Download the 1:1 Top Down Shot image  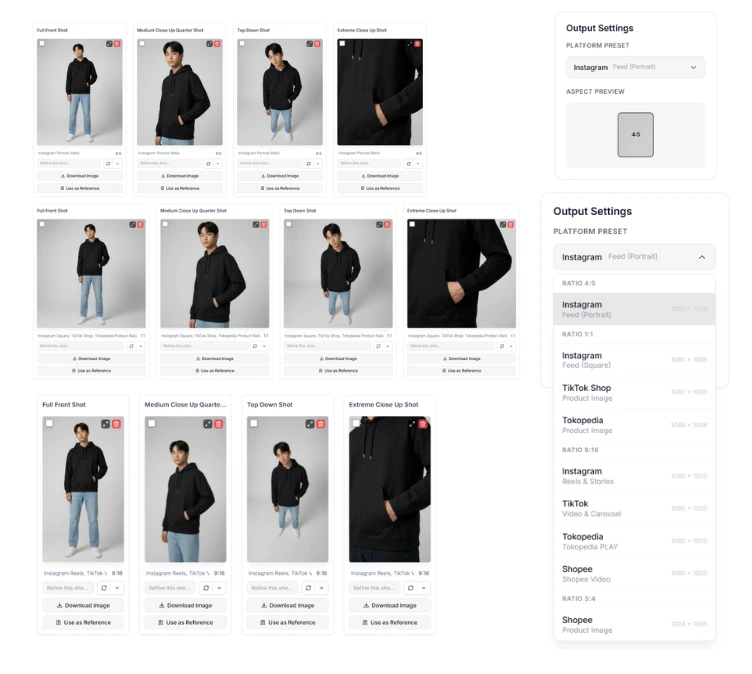338,358
